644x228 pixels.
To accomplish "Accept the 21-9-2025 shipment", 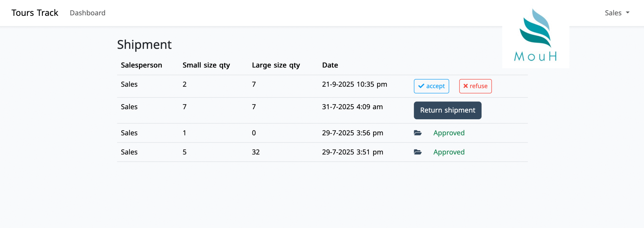I will coord(431,86).
